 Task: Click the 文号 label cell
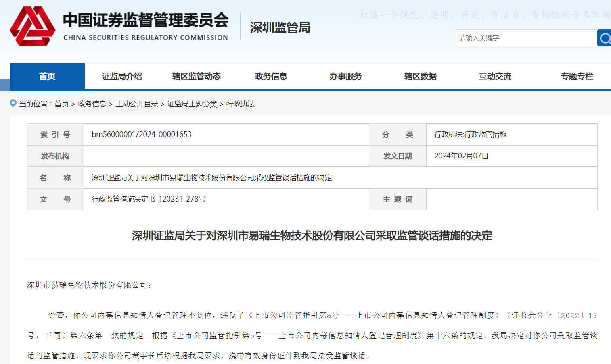pos(55,199)
